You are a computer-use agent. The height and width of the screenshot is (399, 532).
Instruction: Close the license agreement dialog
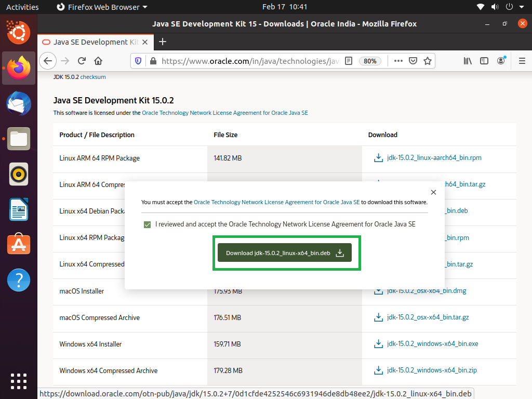click(433, 192)
